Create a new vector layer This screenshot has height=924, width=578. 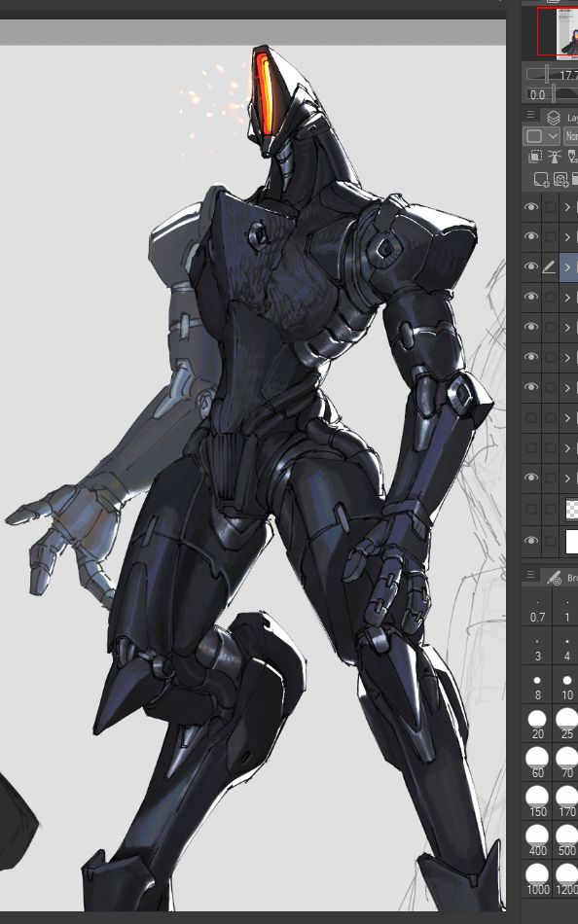[x=560, y=179]
